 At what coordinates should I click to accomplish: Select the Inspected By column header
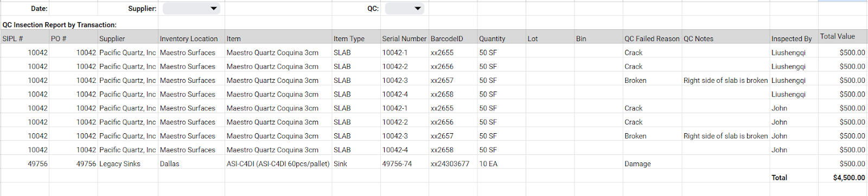coord(794,38)
